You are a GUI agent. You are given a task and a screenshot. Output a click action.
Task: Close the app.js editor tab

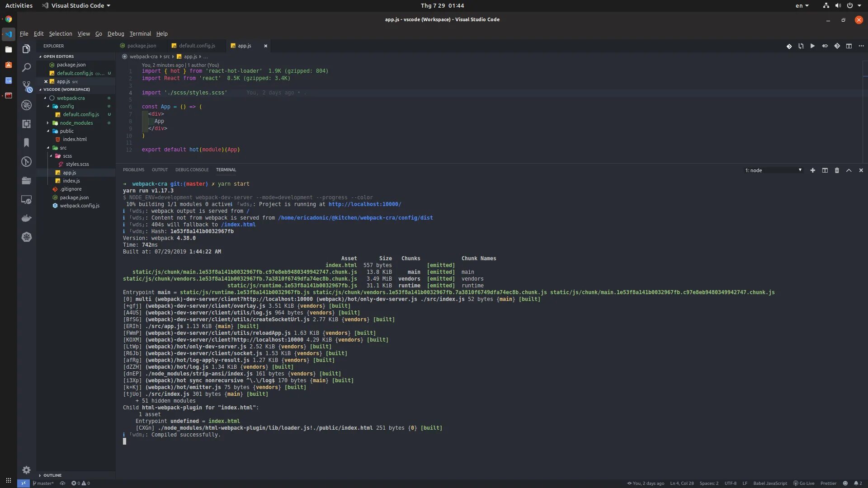[x=265, y=46]
